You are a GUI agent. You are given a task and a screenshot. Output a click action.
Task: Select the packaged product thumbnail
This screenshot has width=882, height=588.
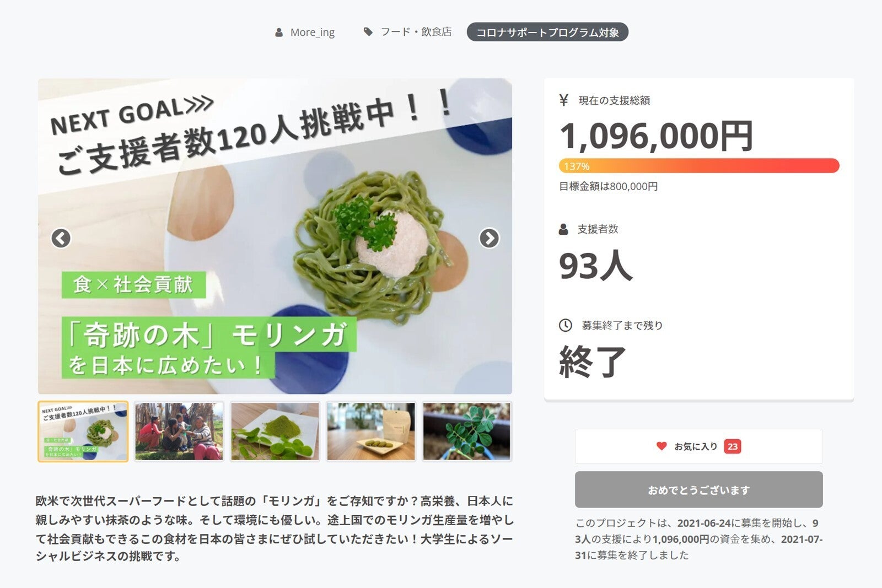371,431
